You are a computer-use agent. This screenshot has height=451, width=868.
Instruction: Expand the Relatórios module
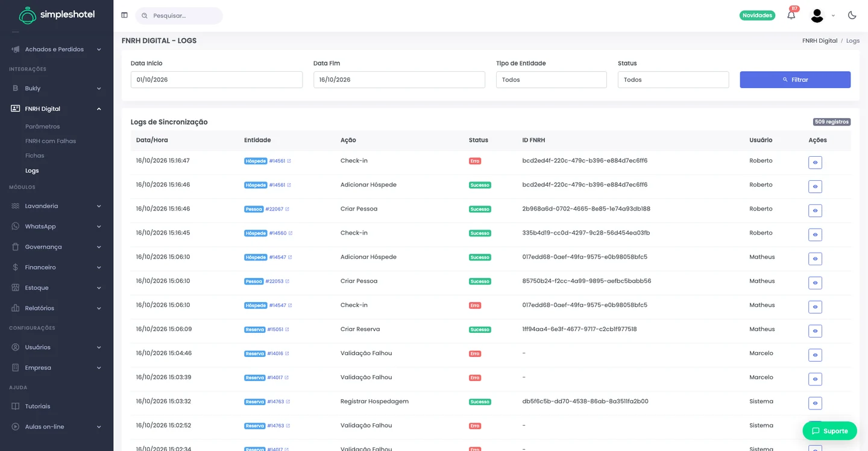(57, 308)
